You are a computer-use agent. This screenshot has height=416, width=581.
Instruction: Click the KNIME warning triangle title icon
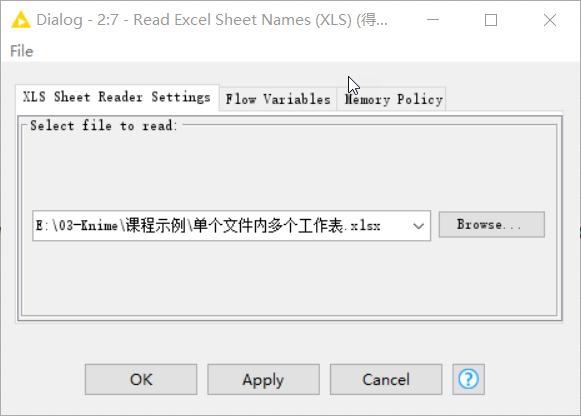[x=20, y=20]
